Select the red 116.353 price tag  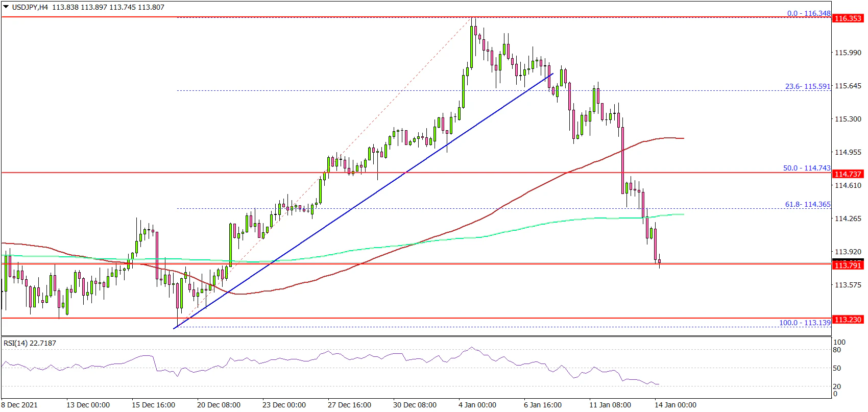click(x=848, y=18)
